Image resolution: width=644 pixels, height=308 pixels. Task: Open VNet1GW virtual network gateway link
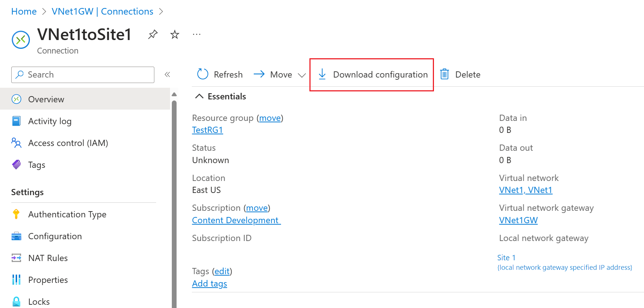coord(518,220)
